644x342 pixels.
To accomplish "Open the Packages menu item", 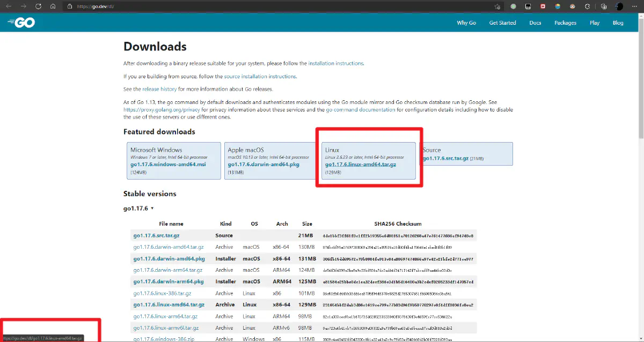I will (x=565, y=23).
